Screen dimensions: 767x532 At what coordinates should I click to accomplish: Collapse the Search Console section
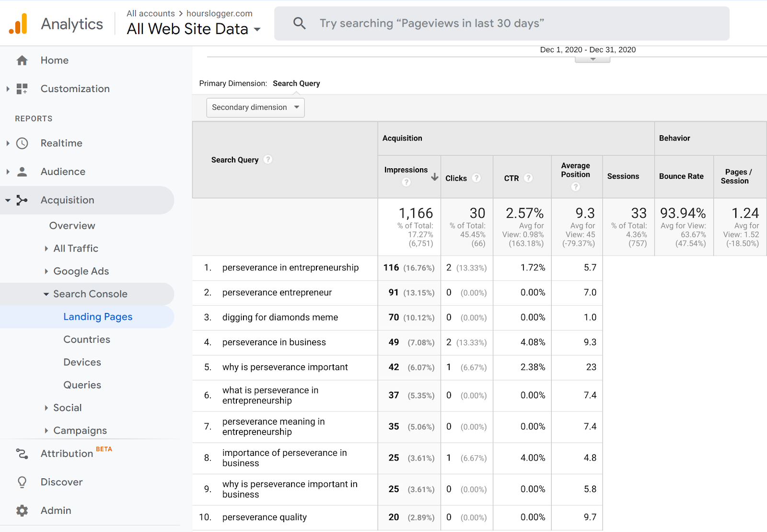coord(46,294)
